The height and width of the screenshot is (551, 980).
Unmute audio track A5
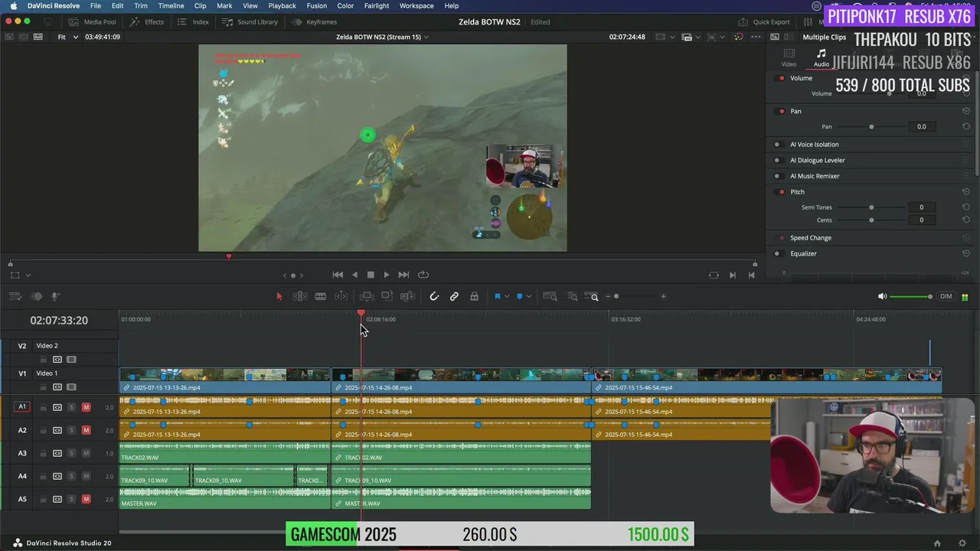click(87, 499)
